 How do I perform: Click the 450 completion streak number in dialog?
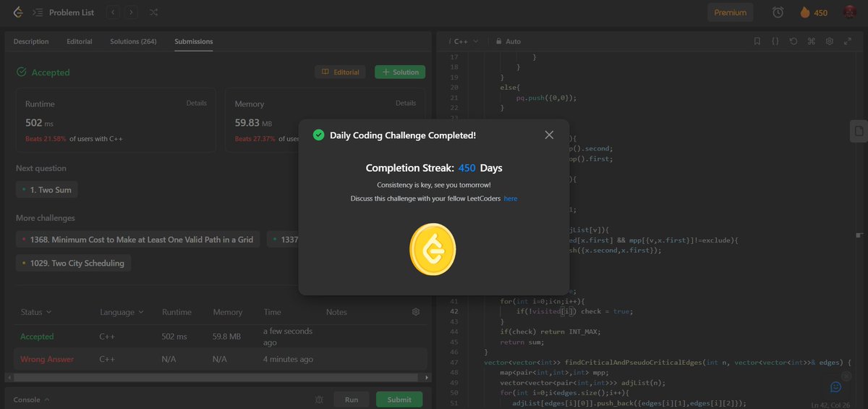tap(467, 168)
